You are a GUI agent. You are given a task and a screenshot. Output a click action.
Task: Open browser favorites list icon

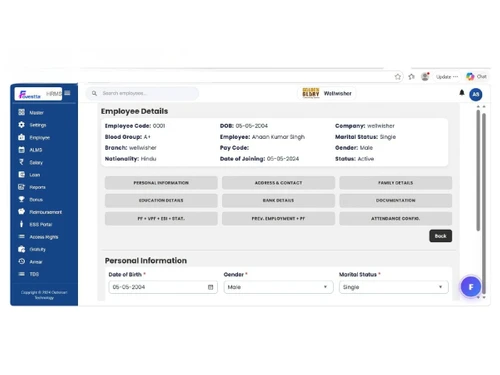coord(412,77)
